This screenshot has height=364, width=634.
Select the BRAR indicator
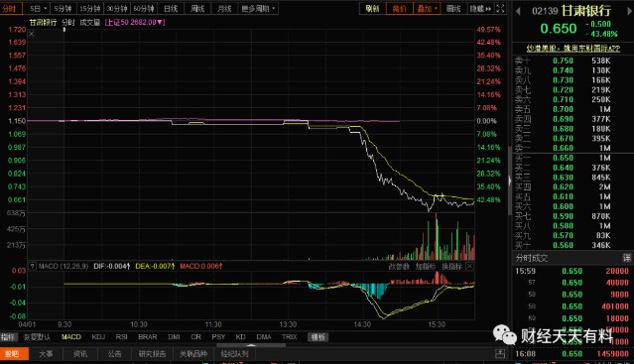[x=148, y=337]
